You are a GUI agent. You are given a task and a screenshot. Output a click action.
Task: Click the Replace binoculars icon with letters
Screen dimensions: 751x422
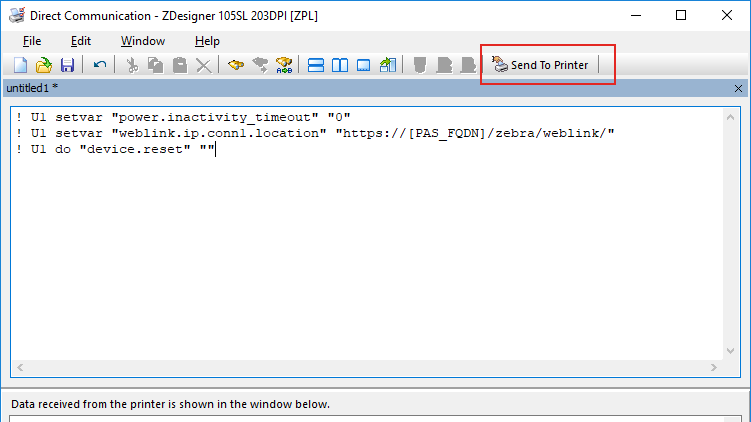point(283,65)
